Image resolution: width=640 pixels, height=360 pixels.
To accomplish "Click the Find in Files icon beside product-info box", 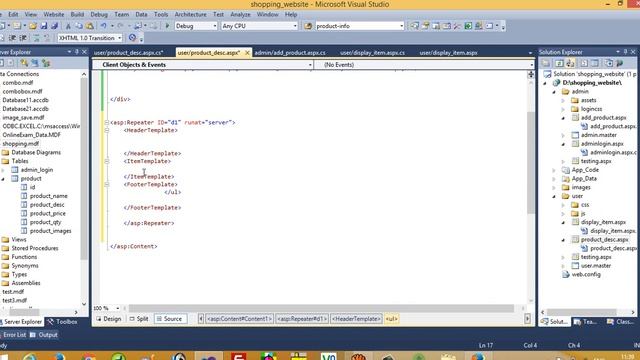I will pos(308,26).
